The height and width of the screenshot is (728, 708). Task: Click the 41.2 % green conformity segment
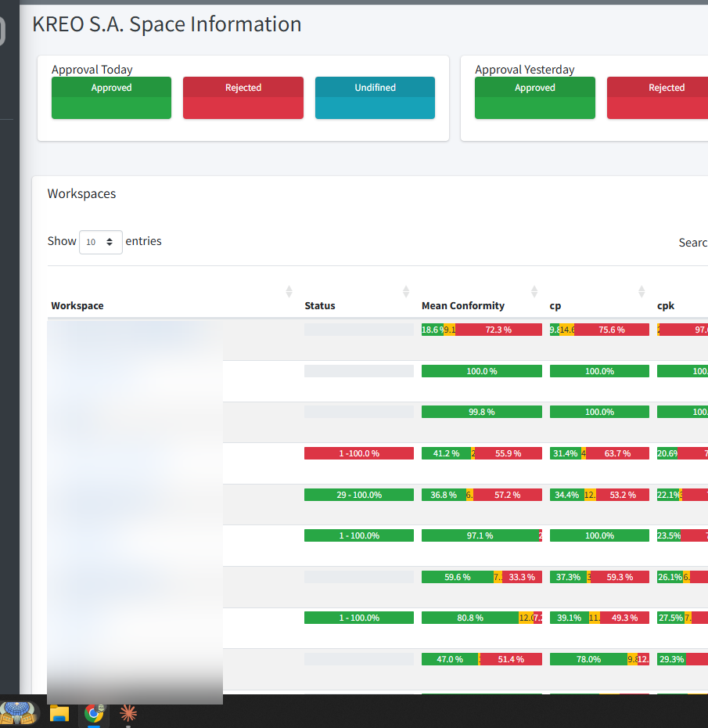click(x=447, y=453)
